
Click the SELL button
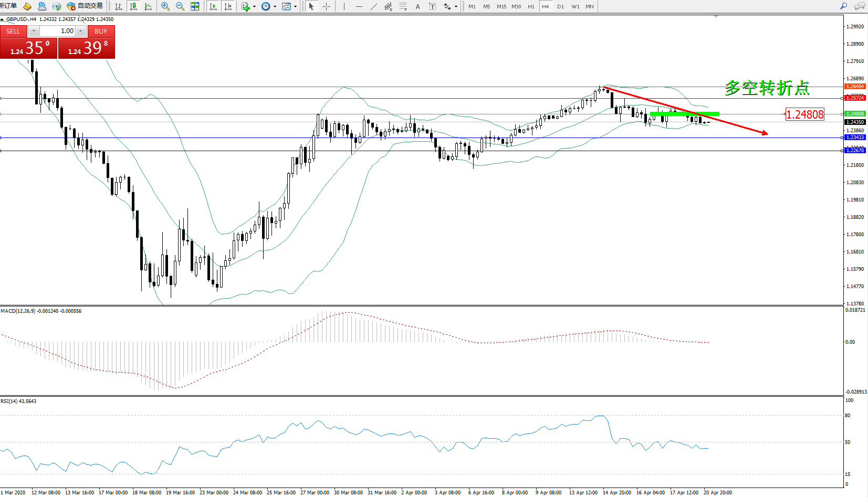pos(13,31)
